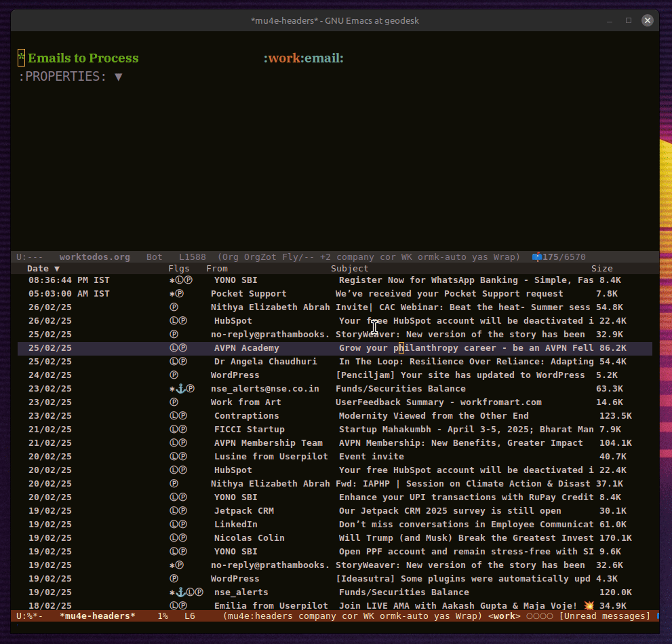Viewport: 672px width, 644px height.
Task: Click the anchor flag on nse_alerts@nse.co.in row
Action: click(x=181, y=388)
